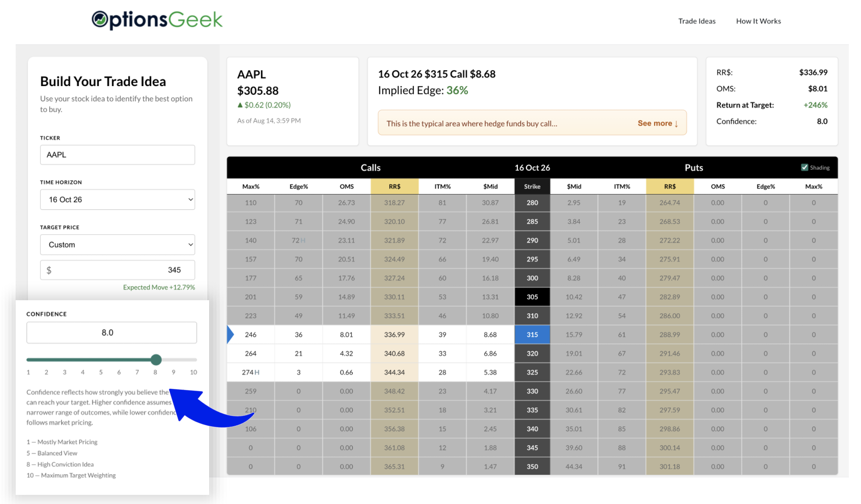The width and height of the screenshot is (861, 504).
Task: Click the OptionsGeek logo
Action: (x=157, y=20)
